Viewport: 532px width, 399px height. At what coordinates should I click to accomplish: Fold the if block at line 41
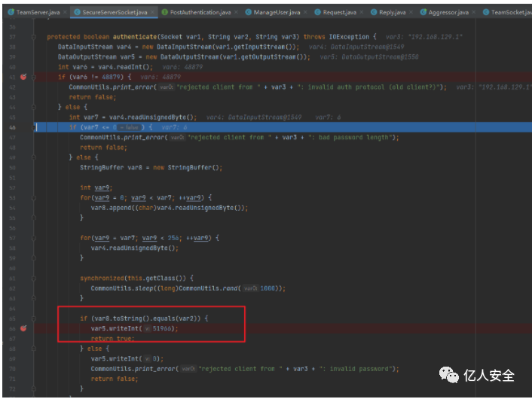pos(34,77)
